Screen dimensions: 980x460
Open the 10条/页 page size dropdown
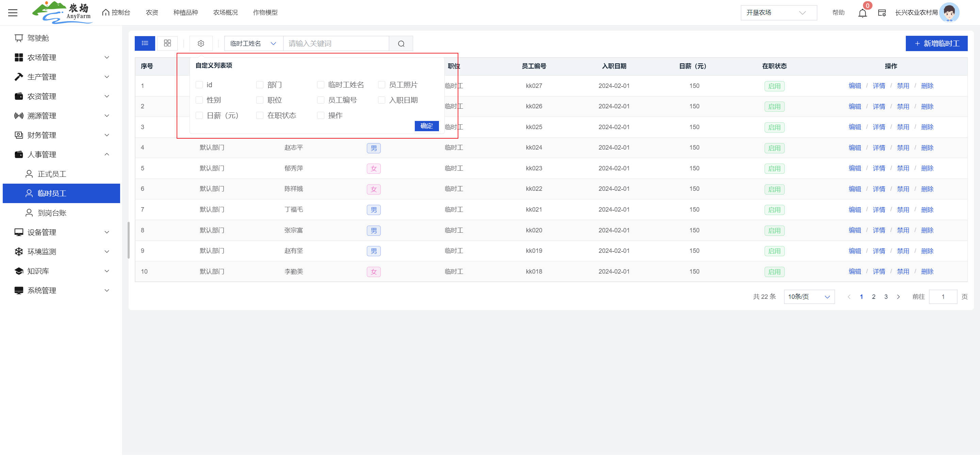click(x=809, y=297)
